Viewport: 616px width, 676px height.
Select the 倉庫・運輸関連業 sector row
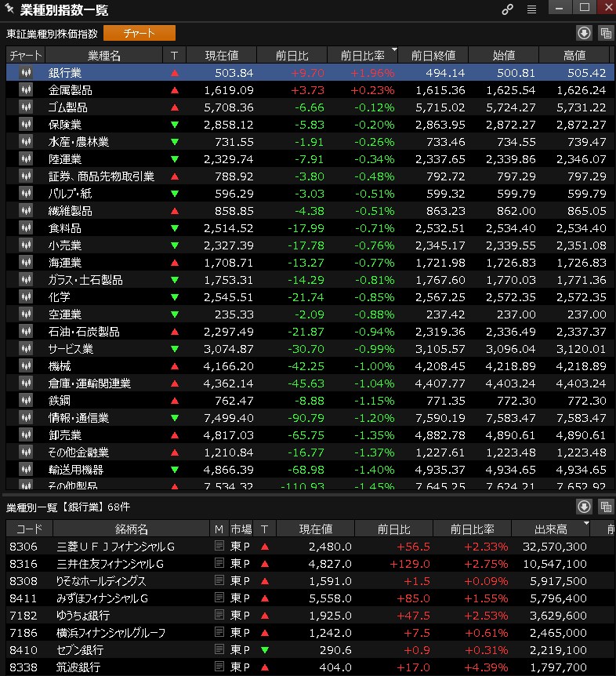click(310, 383)
